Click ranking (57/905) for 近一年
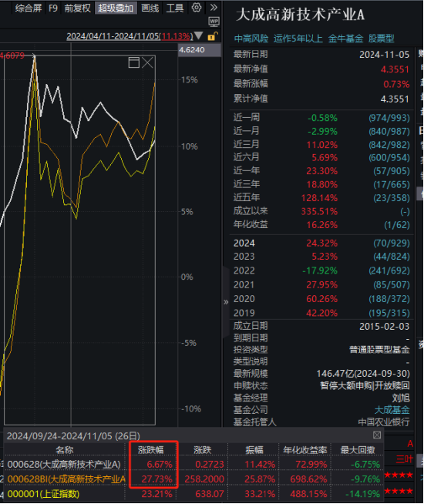The height and width of the screenshot is (504, 424). [392, 171]
